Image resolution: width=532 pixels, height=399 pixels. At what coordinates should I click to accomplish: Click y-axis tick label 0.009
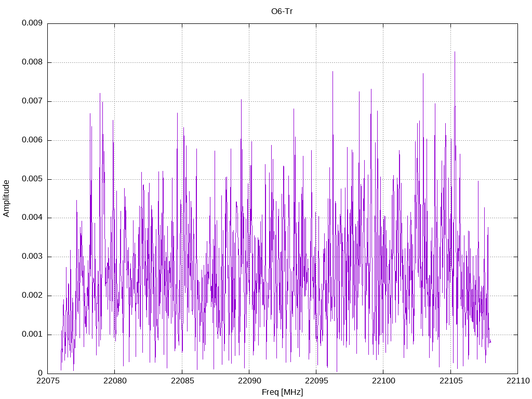pyautogui.click(x=32, y=23)
